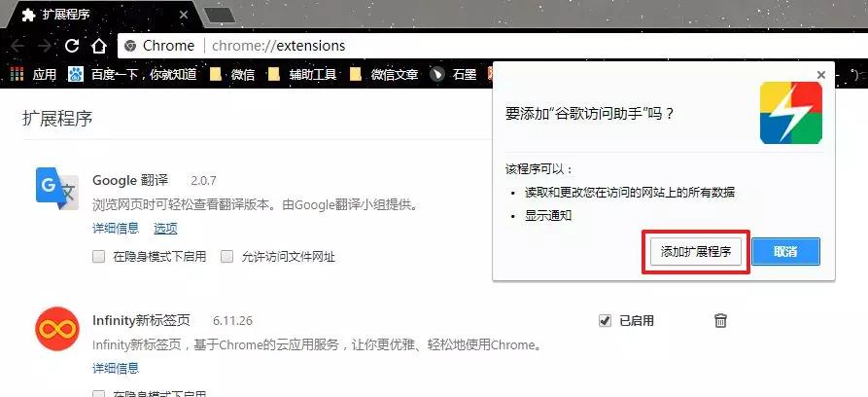
Task: Go to the home page icon
Action: pyautogui.click(x=98, y=46)
